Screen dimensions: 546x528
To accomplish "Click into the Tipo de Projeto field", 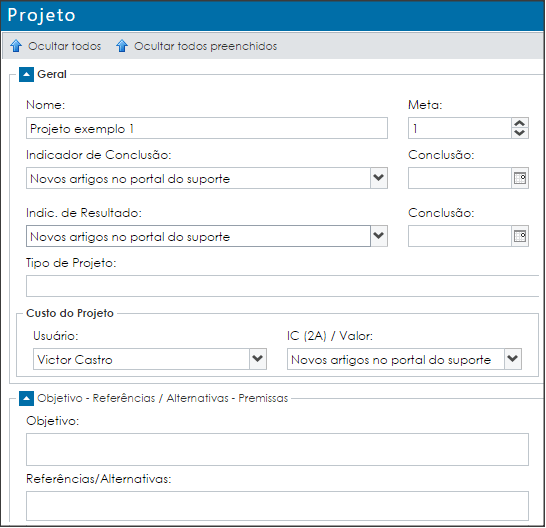I will [283, 286].
